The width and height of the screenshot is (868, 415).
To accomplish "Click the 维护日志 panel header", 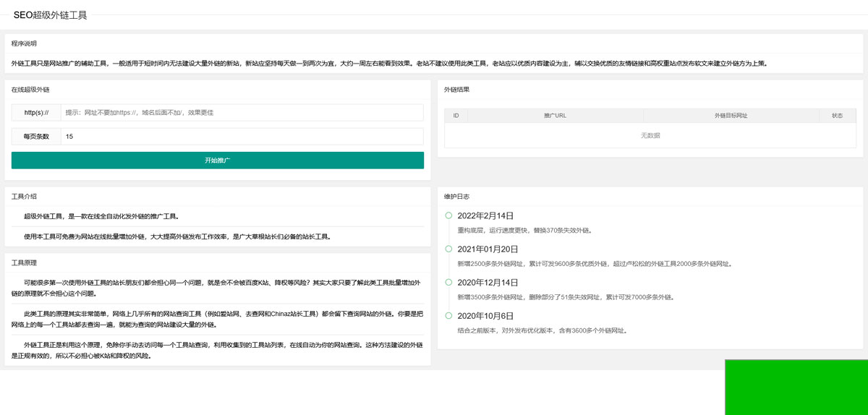I will [456, 196].
